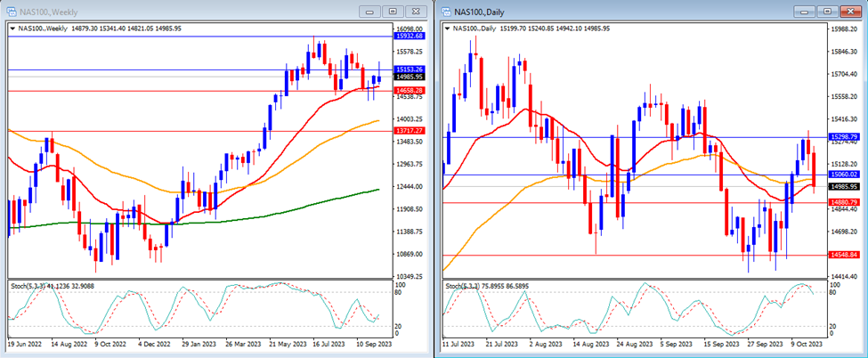Click the blue 15932.68 price label
The image size is (868, 358).
[410, 36]
